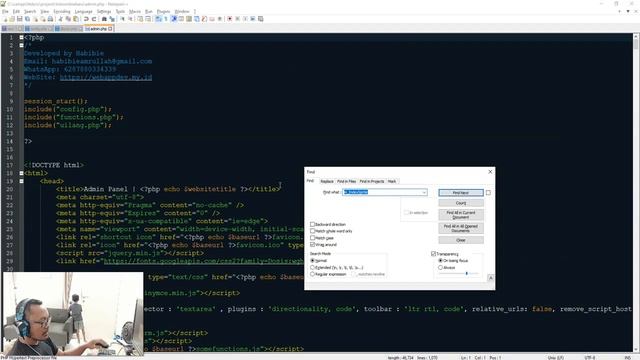This screenshot has height=360, width=640.
Task: Open the Find what history dropdown
Action: [424, 192]
